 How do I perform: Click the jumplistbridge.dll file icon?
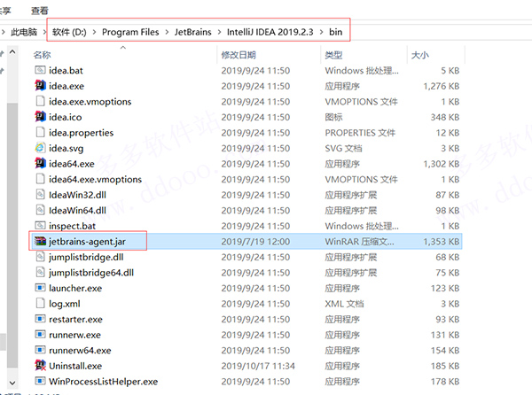click(40, 257)
